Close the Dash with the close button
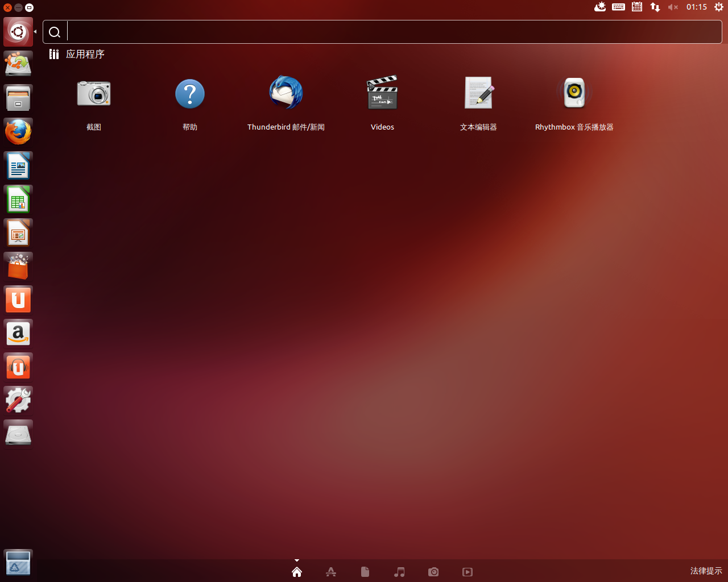The image size is (728, 582). click(7, 7)
